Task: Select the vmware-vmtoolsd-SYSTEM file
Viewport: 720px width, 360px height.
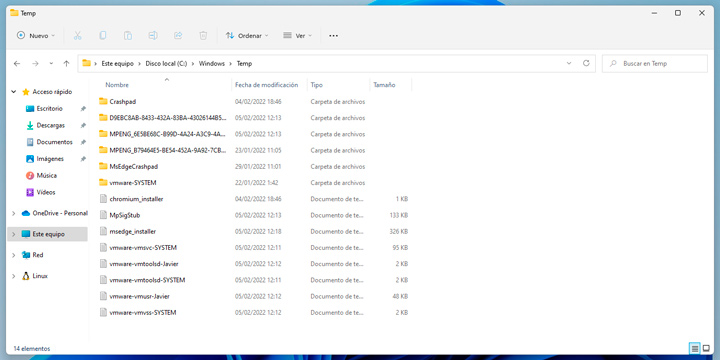Action: click(x=147, y=280)
